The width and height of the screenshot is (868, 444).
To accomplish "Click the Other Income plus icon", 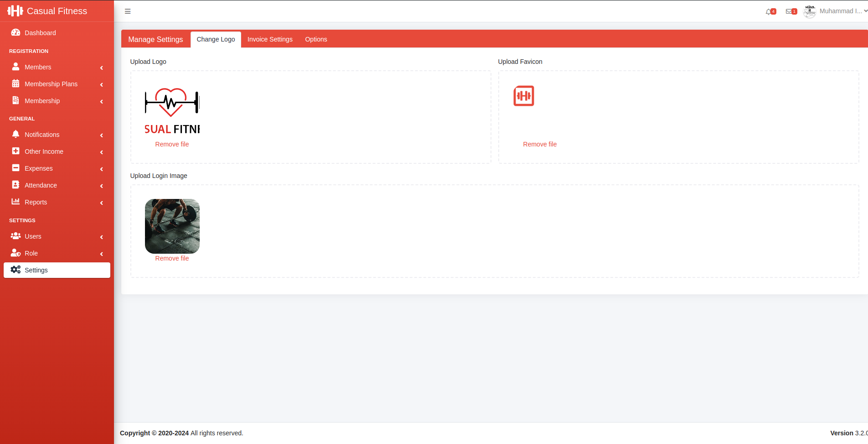I will pyautogui.click(x=16, y=151).
